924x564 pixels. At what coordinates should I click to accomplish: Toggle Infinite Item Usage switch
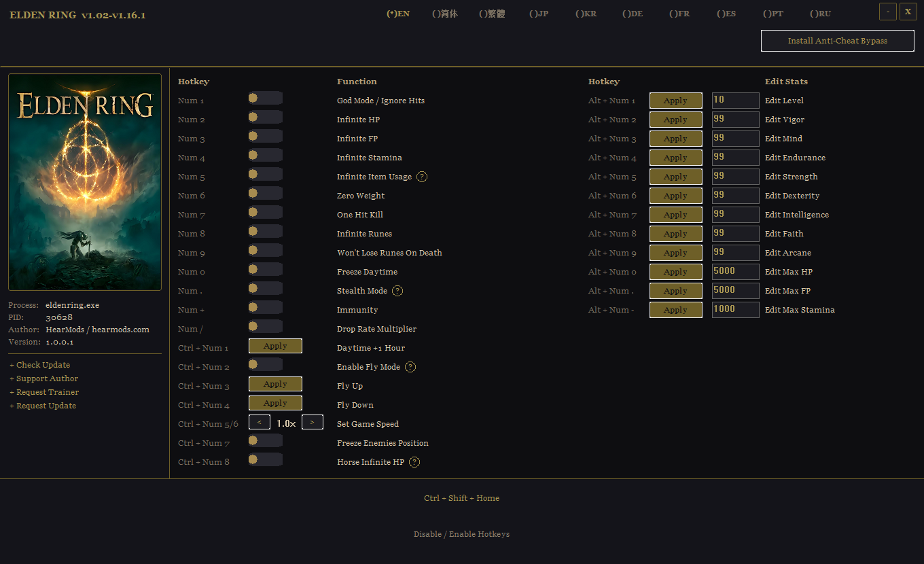[x=265, y=175]
